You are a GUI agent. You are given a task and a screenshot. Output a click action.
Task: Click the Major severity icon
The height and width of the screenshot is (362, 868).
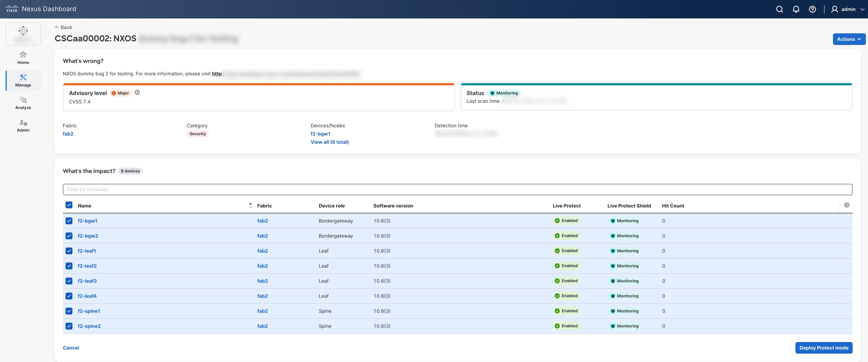114,93
